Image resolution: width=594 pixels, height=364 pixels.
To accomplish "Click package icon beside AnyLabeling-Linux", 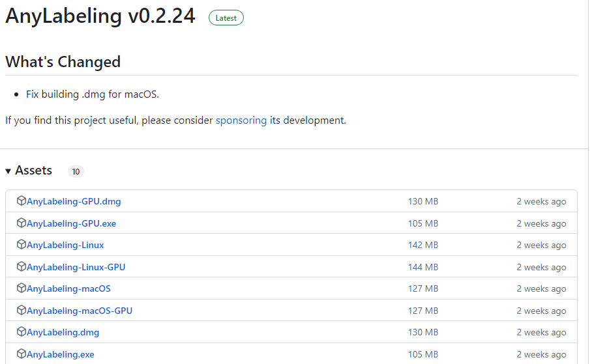I will coord(22,244).
